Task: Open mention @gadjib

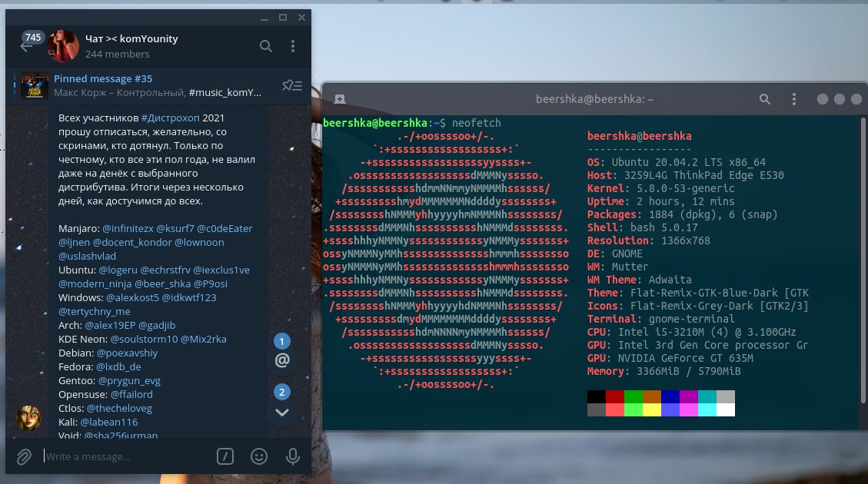Action: 157,325
